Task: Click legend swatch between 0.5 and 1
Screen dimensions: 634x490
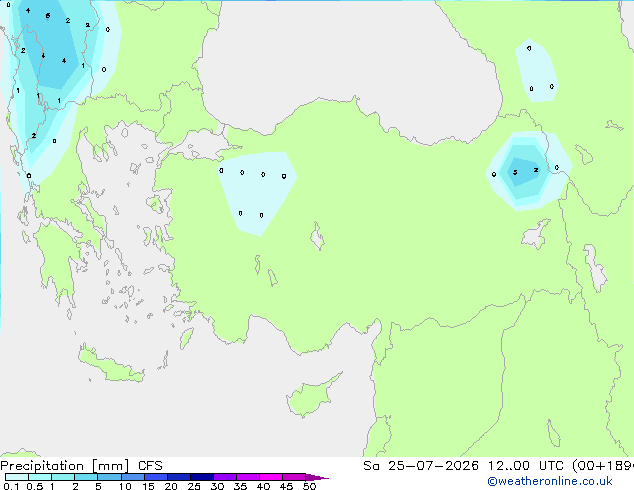Action: click(x=40, y=477)
